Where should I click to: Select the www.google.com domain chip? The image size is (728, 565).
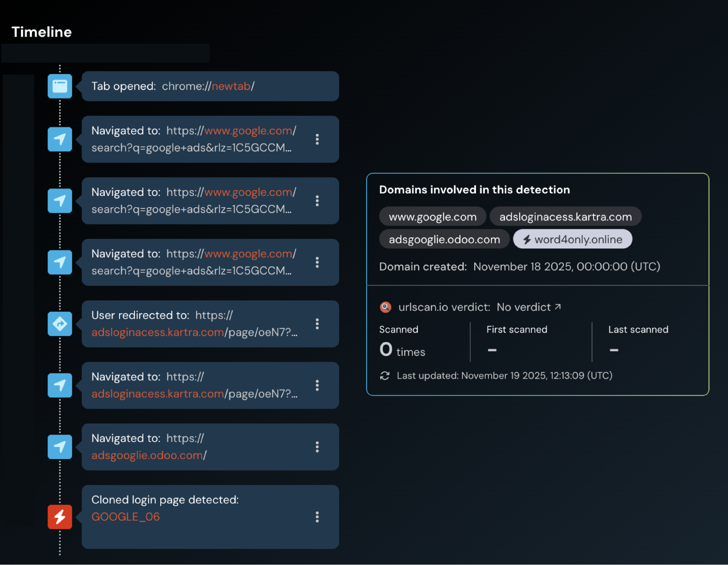432,216
